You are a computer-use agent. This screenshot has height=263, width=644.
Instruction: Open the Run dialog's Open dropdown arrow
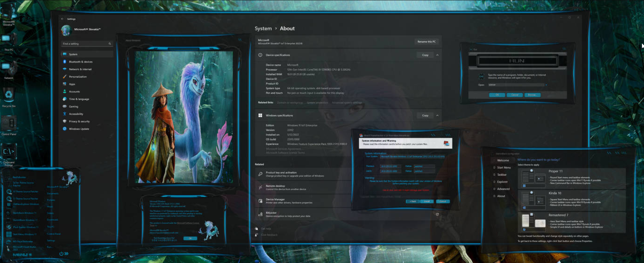click(x=546, y=85)
